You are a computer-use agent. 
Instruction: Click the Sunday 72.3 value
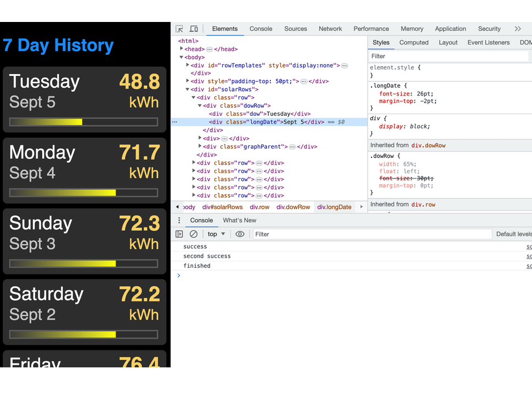pos(140,223)
